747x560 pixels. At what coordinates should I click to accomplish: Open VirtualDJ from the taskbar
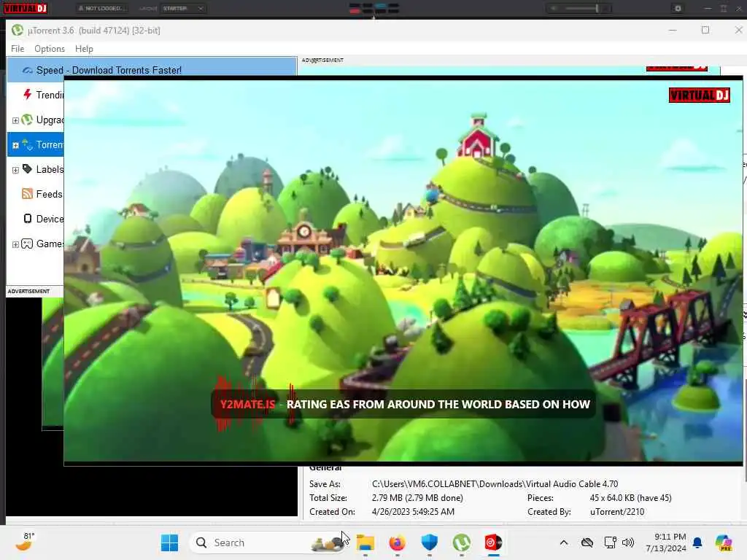494,542
